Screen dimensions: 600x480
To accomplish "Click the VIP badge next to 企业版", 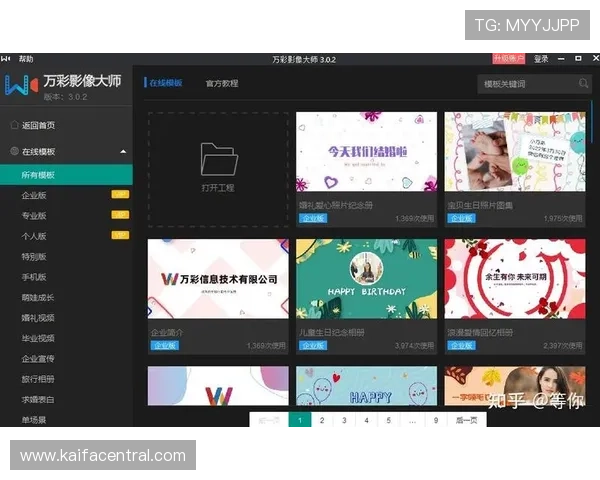I will pos(120,194).
